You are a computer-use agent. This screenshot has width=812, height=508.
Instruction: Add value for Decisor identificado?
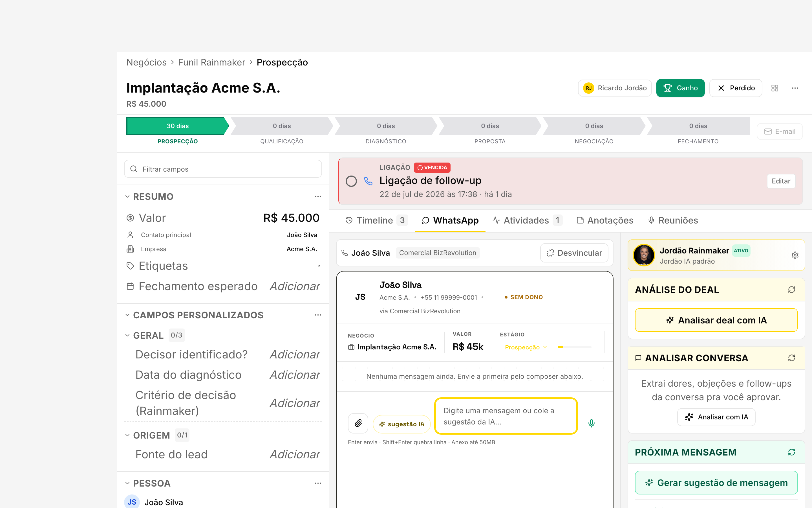point(295,354)
